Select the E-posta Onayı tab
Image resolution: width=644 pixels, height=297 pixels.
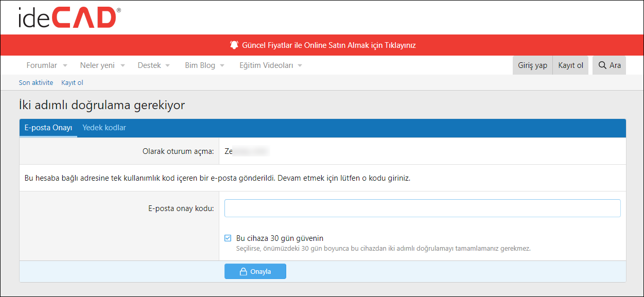(48, 128)
